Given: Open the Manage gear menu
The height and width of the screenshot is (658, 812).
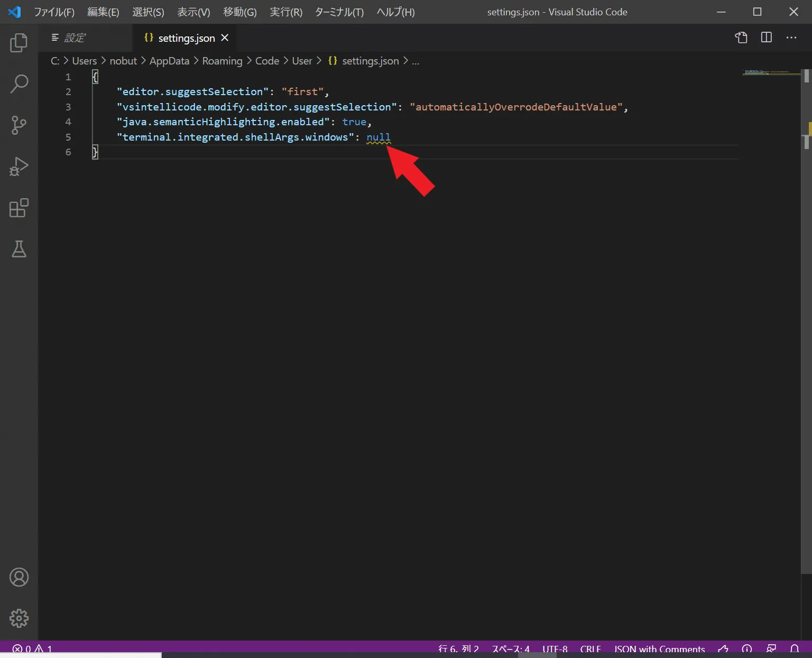Looking at the screenshot, I should click(19, 618).
